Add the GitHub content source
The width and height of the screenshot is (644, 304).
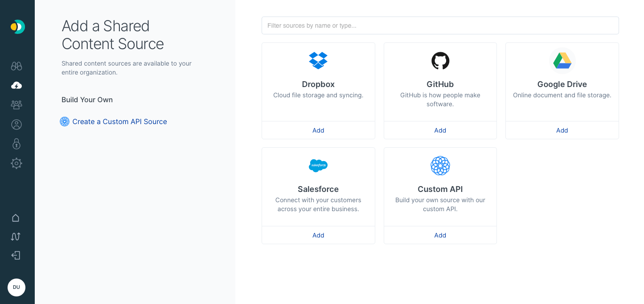[440, 130]
